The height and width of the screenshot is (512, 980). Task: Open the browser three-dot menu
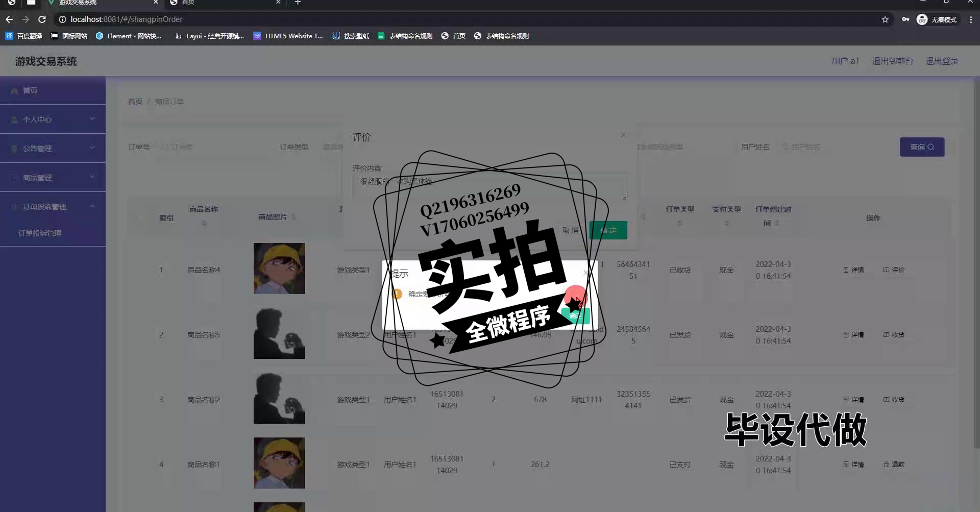(971, 19)
